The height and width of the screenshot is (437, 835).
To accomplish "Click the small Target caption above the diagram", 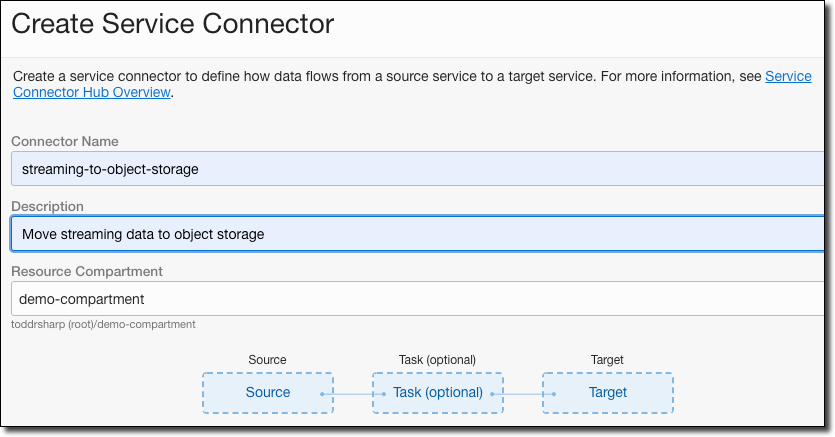I will [607, 360].
